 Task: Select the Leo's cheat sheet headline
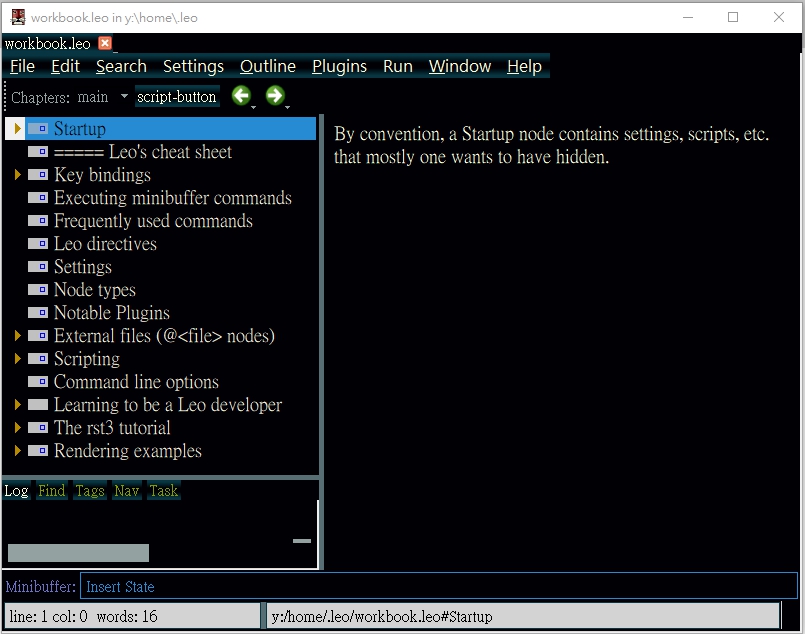click(x=143, y=151)
